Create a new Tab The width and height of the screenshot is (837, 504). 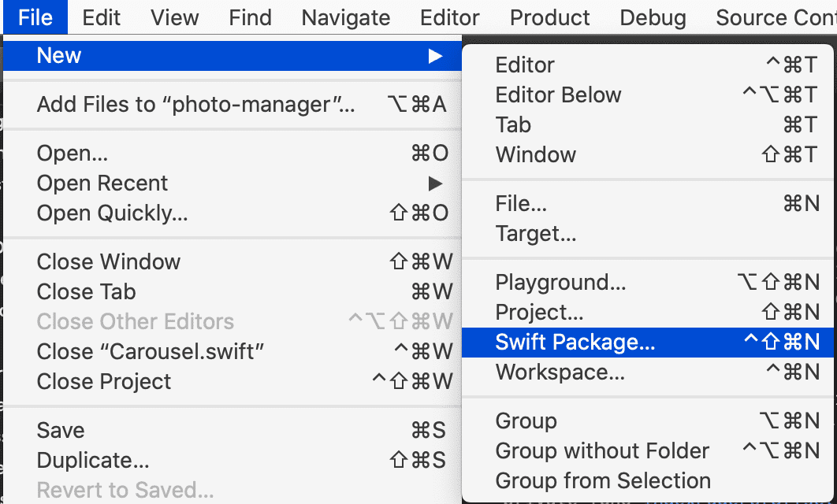click(648, 124)
